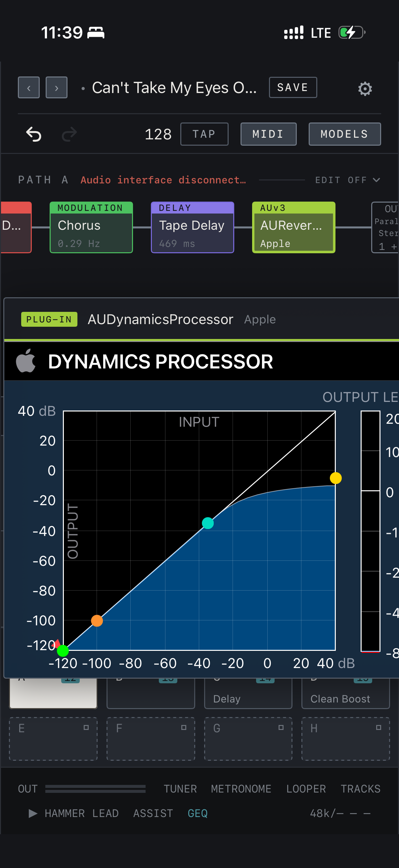The image size is (399, 868).
Task: Select empty footswitch slot G
Action: [x=248, y=739]
